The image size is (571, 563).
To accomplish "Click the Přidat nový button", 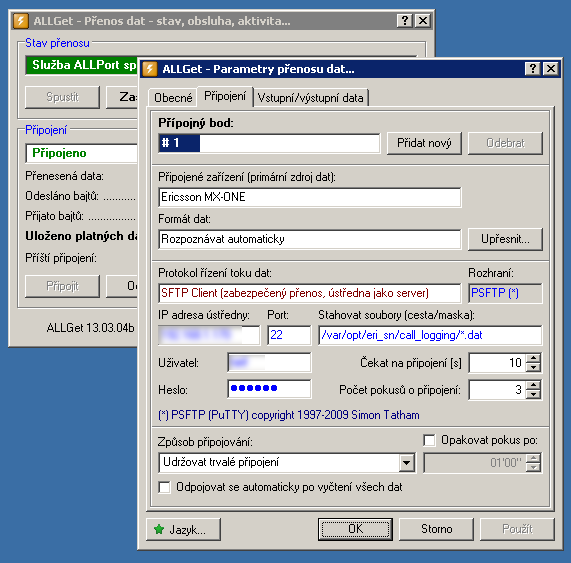I will point(424,143).
